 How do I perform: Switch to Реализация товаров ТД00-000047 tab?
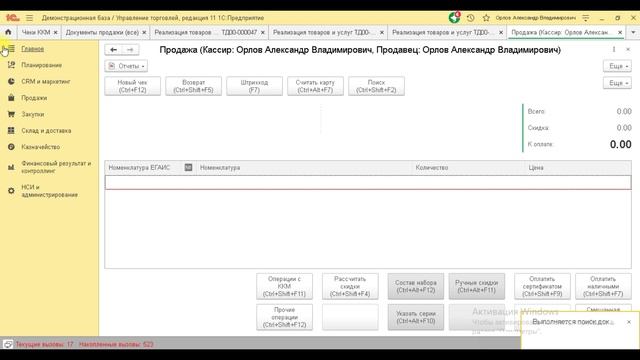coord(206,32)
